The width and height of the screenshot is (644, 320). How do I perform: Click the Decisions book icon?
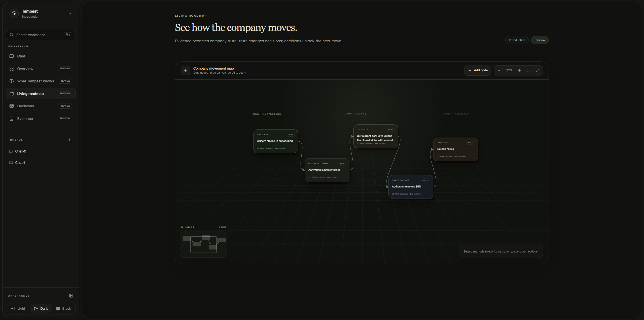(12, 106)
